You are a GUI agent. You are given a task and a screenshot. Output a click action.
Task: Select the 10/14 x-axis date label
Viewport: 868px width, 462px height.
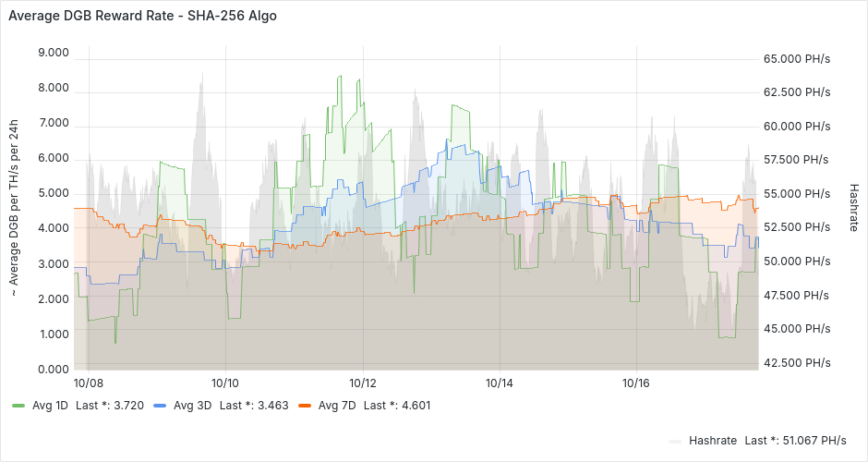[x=500, y=382]
